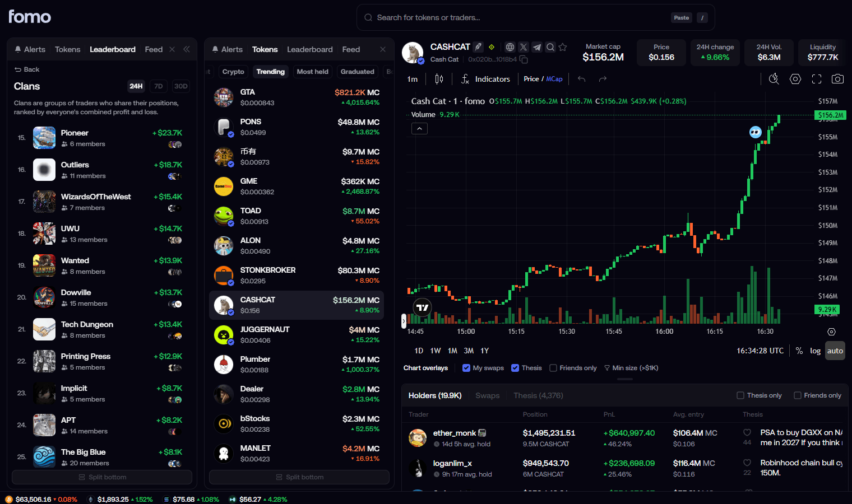Select the 30D clans timeframe

point(180,86)
